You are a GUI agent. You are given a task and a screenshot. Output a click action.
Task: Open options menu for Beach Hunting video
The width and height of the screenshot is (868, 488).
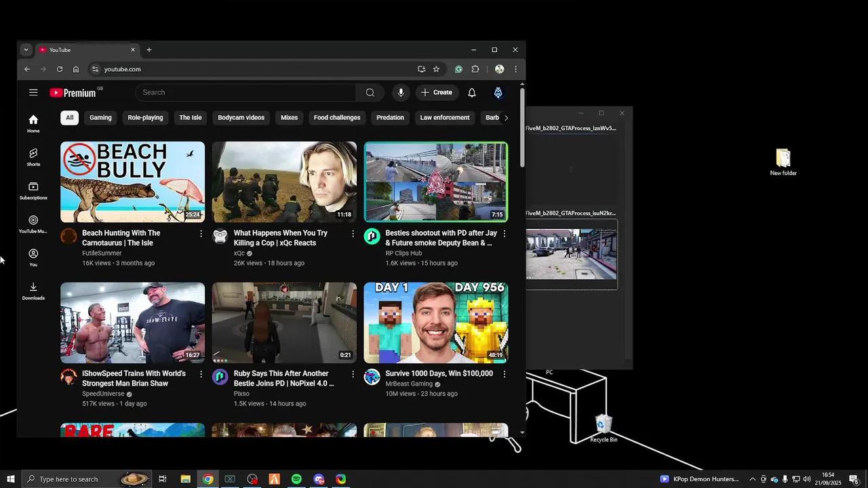201,233
